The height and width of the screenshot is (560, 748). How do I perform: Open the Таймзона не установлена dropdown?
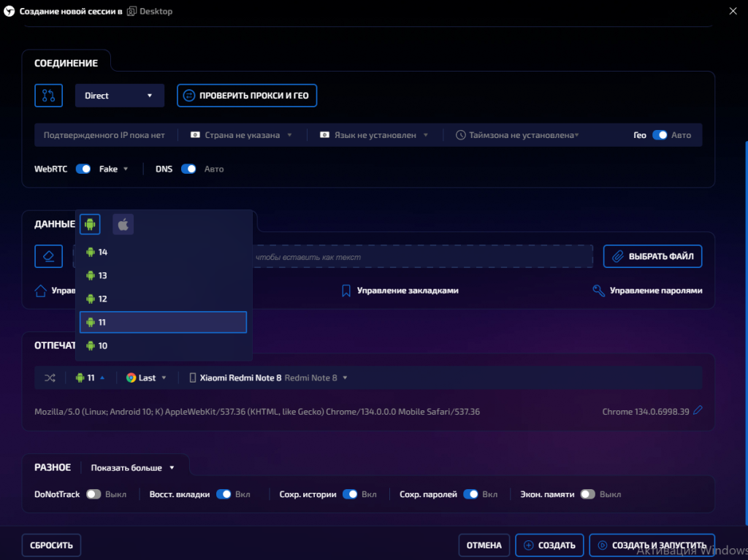point(518,135)
